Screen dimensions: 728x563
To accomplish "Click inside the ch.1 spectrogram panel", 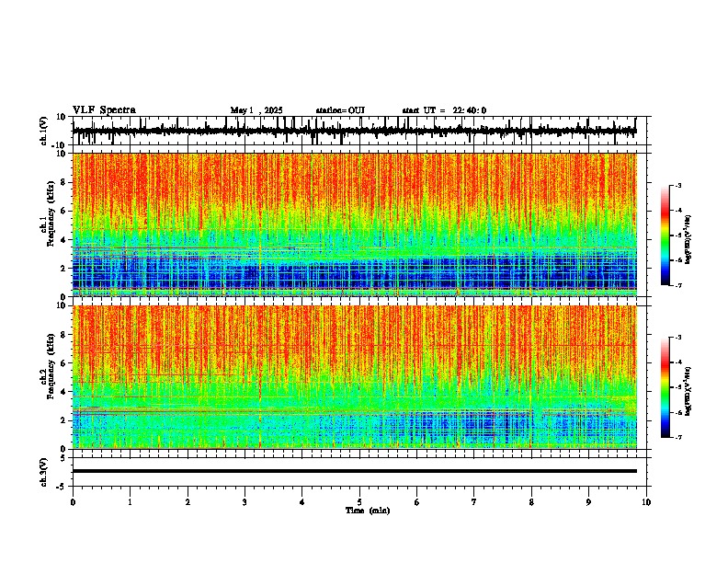I will 355,224.
